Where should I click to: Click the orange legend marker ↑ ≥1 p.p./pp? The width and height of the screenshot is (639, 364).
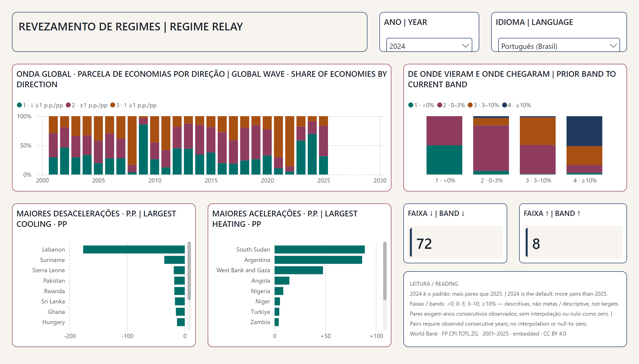click(113, 105)
